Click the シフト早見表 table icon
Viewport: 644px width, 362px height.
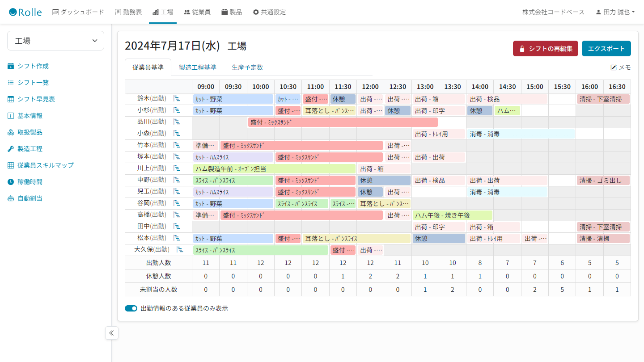[x=11, y=99]
